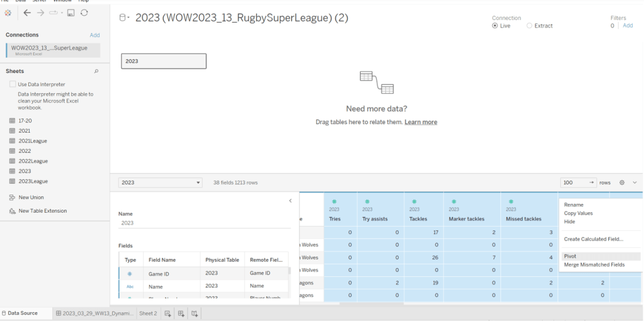The width and height of the screenshot is (644, 321).
Task: Select the Live connection radio button
Action: (495, 26)
